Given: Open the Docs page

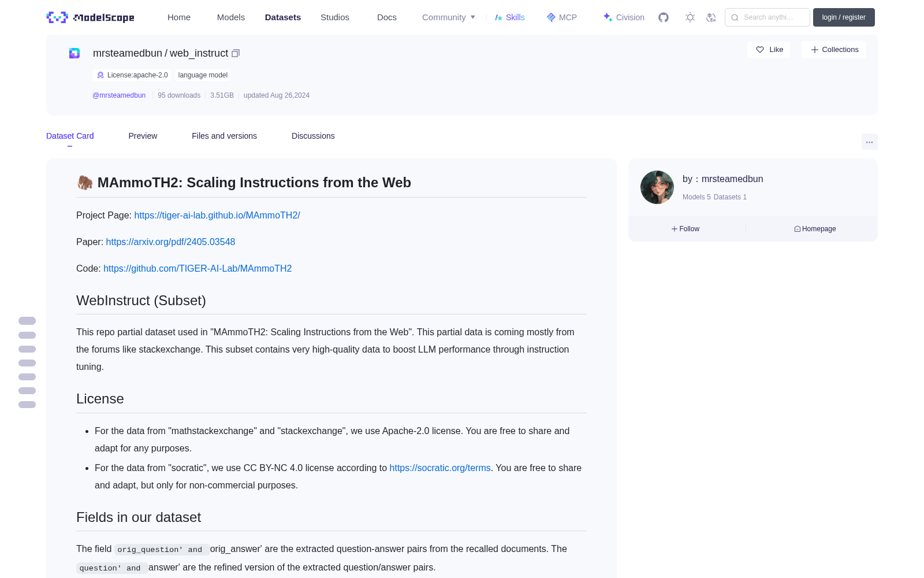Looking at the screenshot, I should (x=387, y=17).
